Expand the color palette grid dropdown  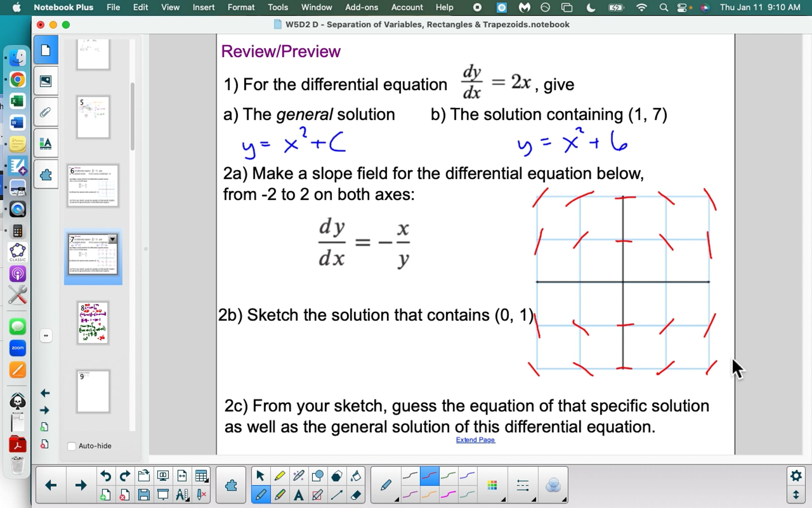[x=493, y=486]
